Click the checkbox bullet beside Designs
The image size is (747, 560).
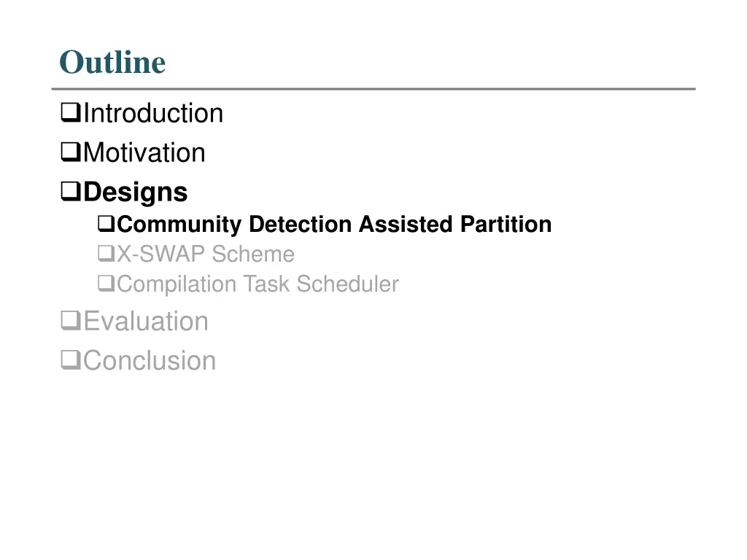point(71,192)
